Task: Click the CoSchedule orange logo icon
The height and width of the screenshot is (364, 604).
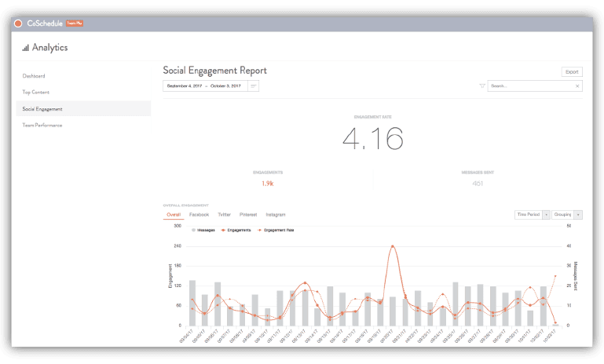Action: point(18,24)
